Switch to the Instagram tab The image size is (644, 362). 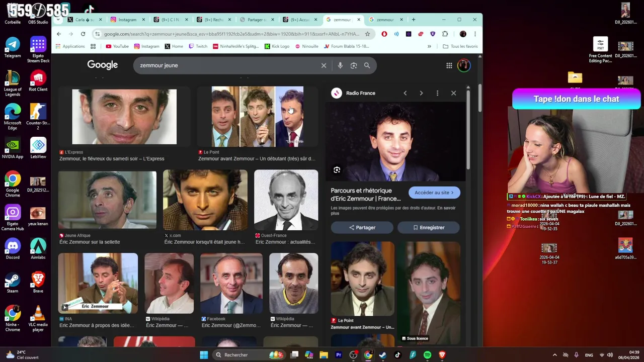127,20
